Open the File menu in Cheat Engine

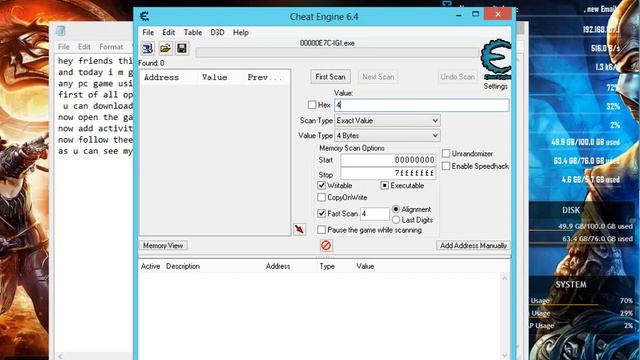[x=148, y=32]
